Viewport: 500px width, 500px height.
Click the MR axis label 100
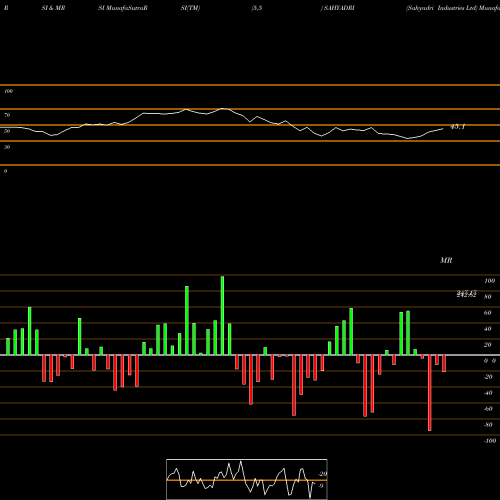(489, 281)
